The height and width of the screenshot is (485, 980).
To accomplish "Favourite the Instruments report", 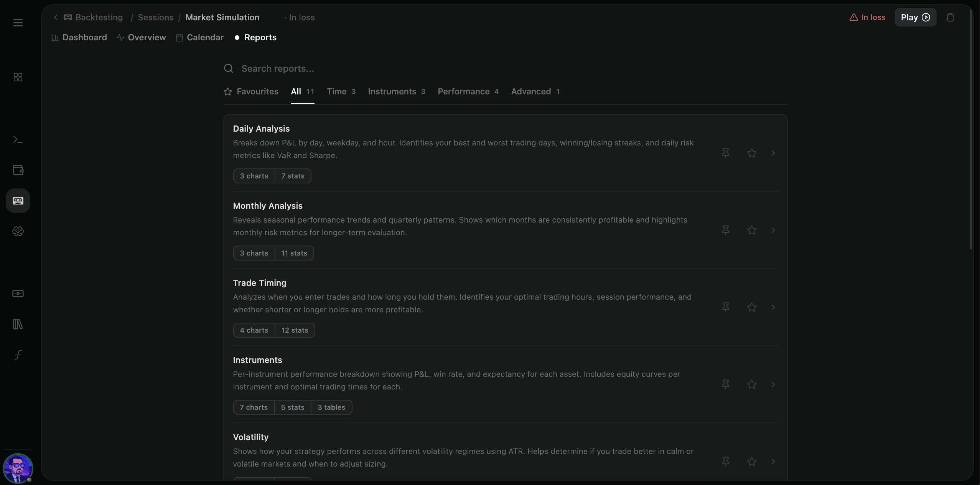I will (751, 384).
